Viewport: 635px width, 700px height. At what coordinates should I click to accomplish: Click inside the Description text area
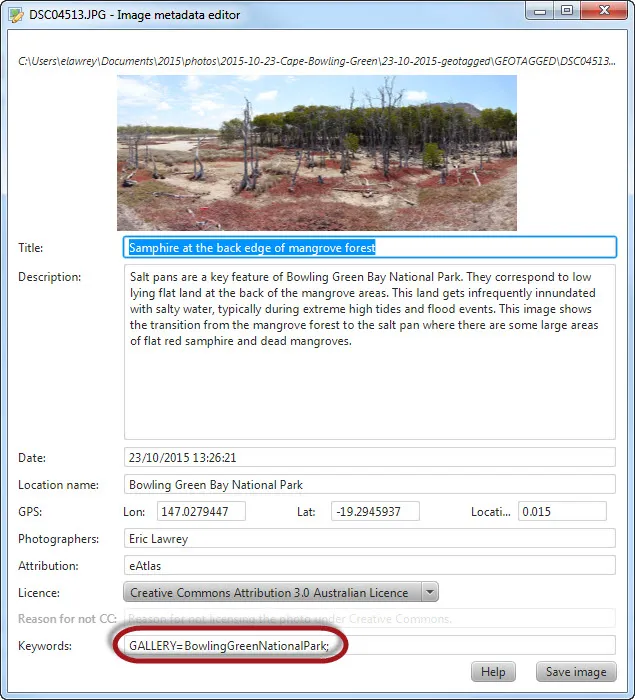370,352
